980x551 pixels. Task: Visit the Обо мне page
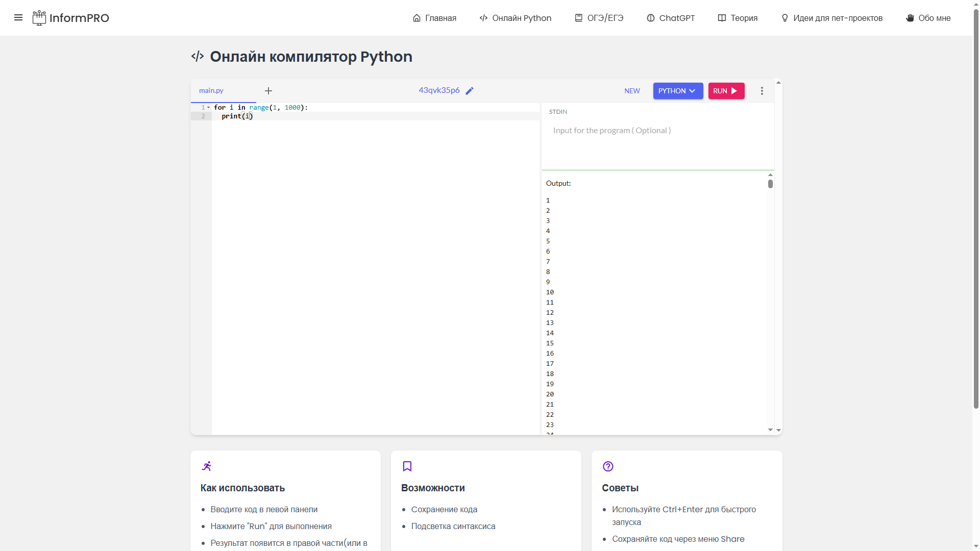click(x=928, y=18)
